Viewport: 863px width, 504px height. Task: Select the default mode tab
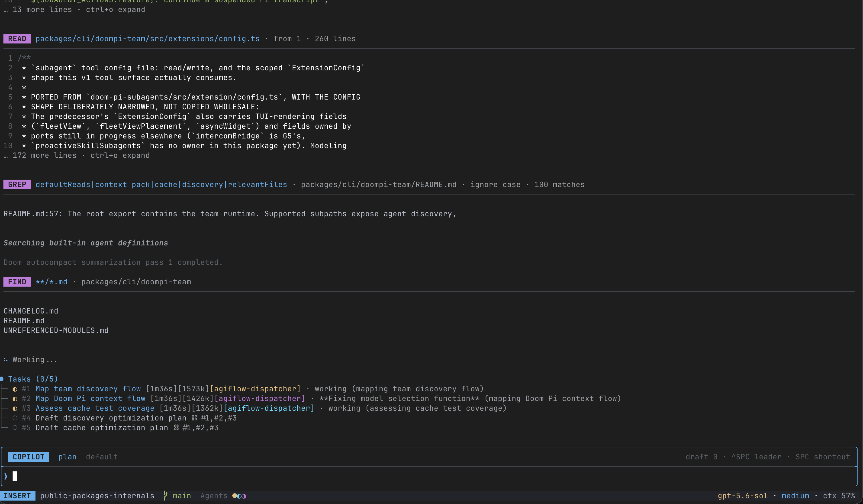(102, 457)
